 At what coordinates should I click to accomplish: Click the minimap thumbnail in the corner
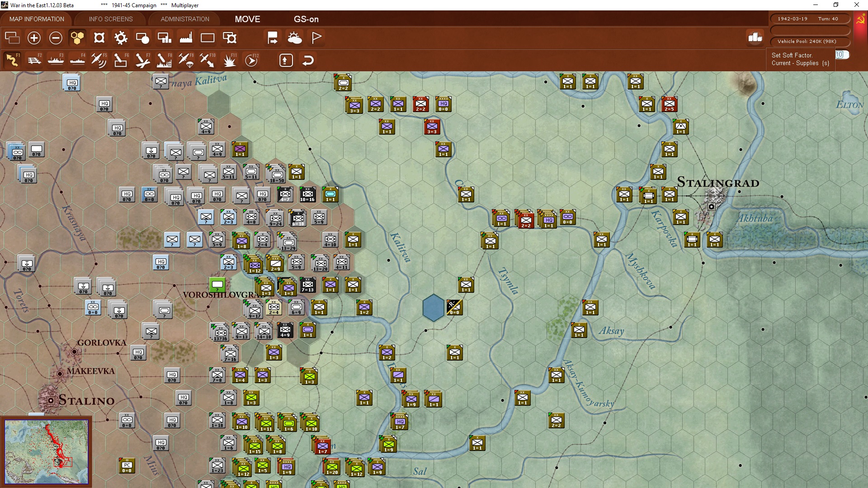(46, 451)
